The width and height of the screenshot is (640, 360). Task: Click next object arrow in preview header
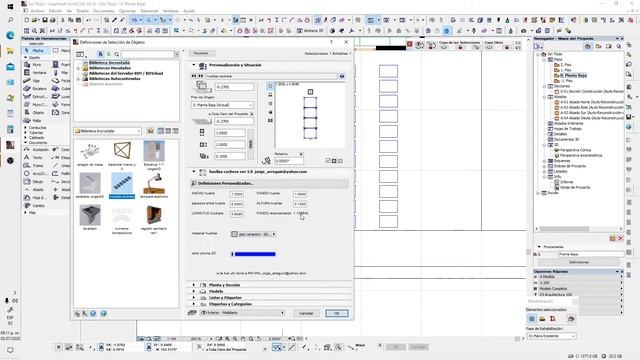tap(200, 76)
